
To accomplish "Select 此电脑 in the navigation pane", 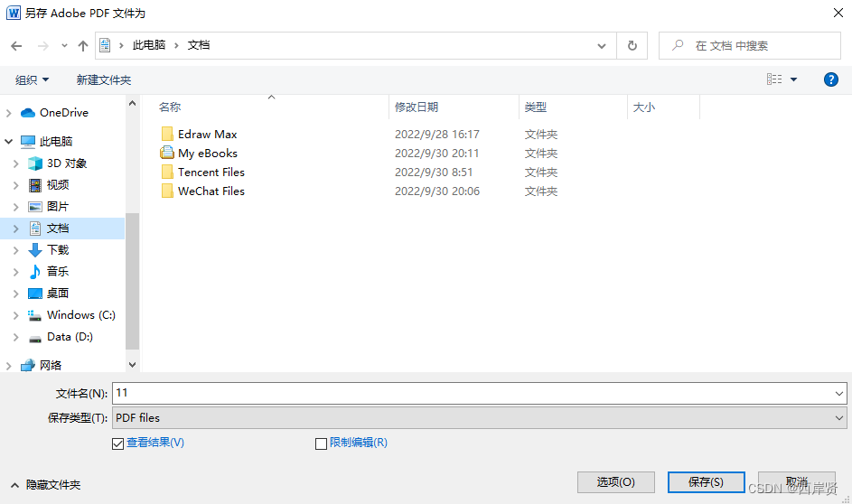I will coord(56,141).
